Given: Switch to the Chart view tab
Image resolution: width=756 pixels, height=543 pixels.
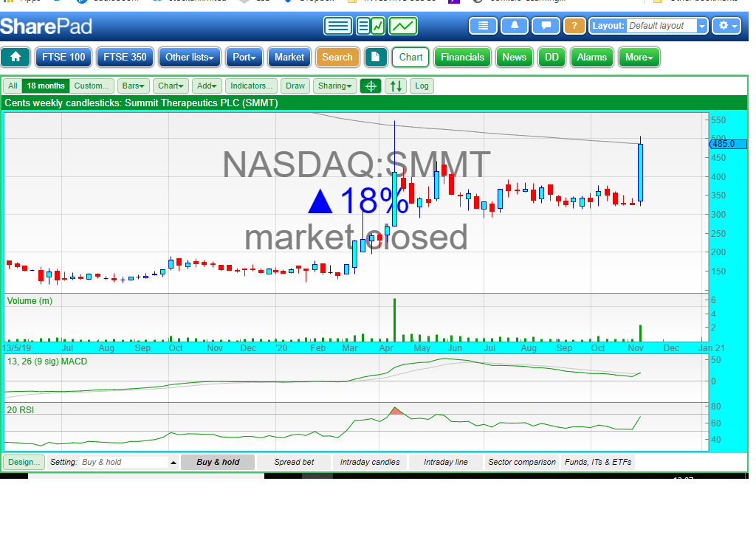Looking at the screenshot, I should click(x=410, y=57).
